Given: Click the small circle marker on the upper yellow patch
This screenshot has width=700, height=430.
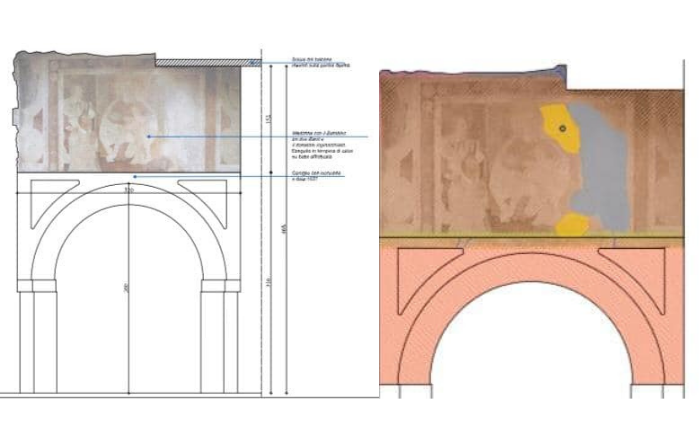Looking at the screenshot, I should pyautogui.click(x=562, y=129).
